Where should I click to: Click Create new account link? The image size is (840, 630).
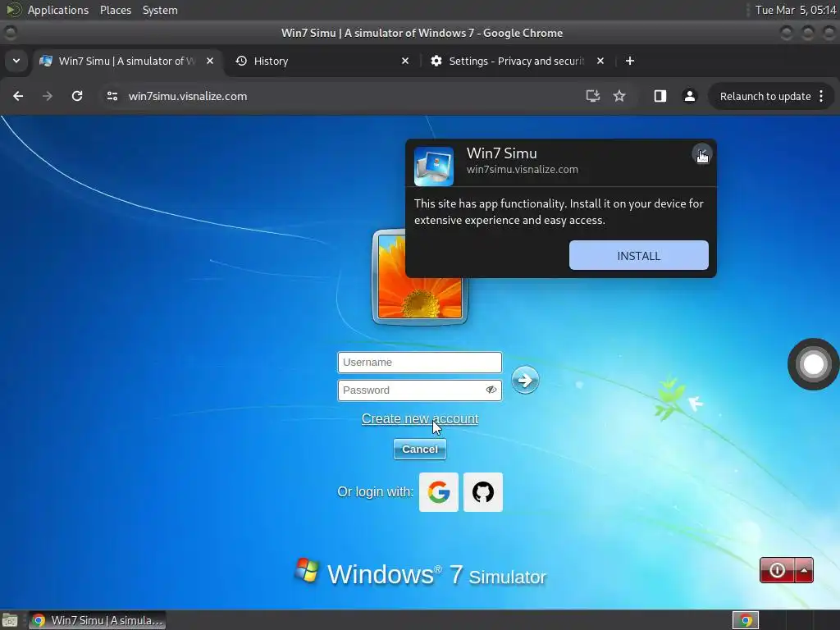pyautogui.click(x=420, y=418)
